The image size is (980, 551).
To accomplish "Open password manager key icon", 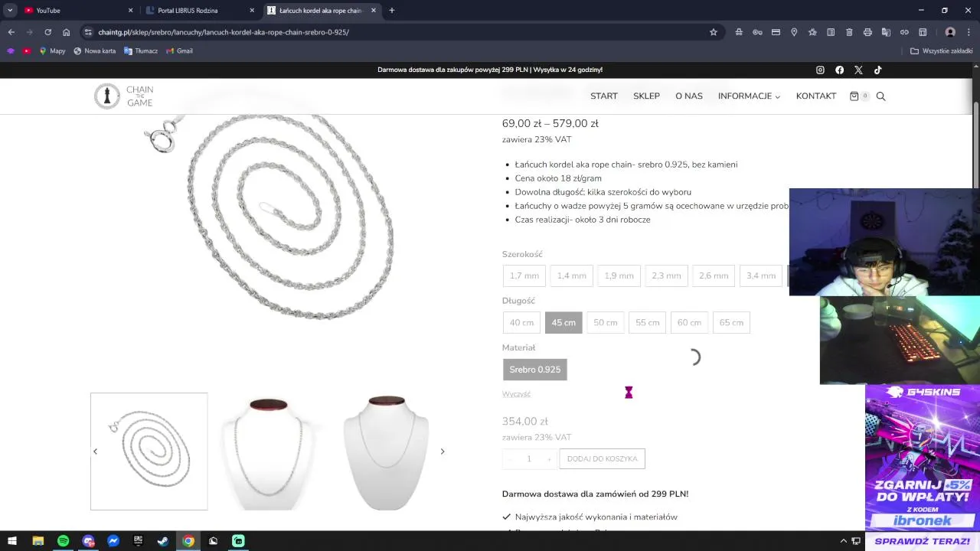I will pyautogui.click(x=757, y=32).
